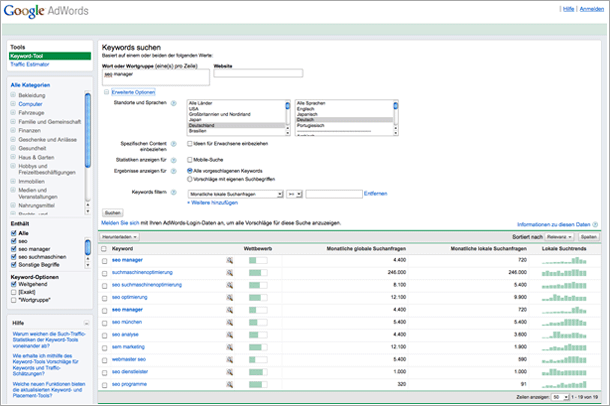
Task: Select Alle vorgeschlagenen Keywords radio button
Action: pyautogui.click(x=190, y=171)
